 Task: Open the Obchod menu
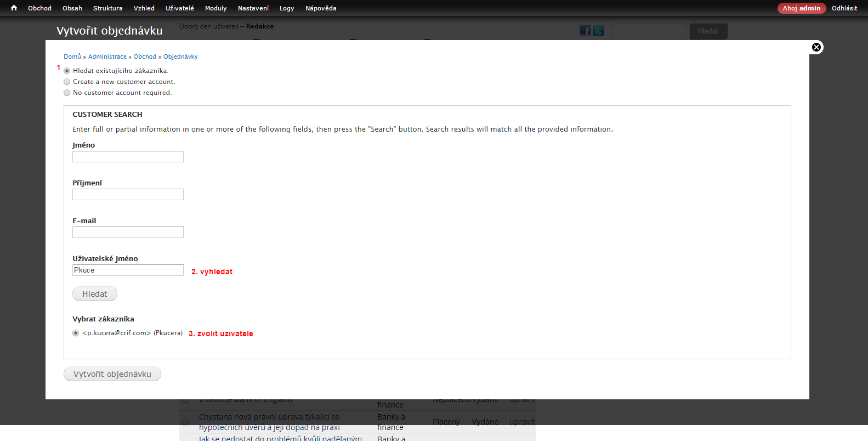tap(39, 8)
